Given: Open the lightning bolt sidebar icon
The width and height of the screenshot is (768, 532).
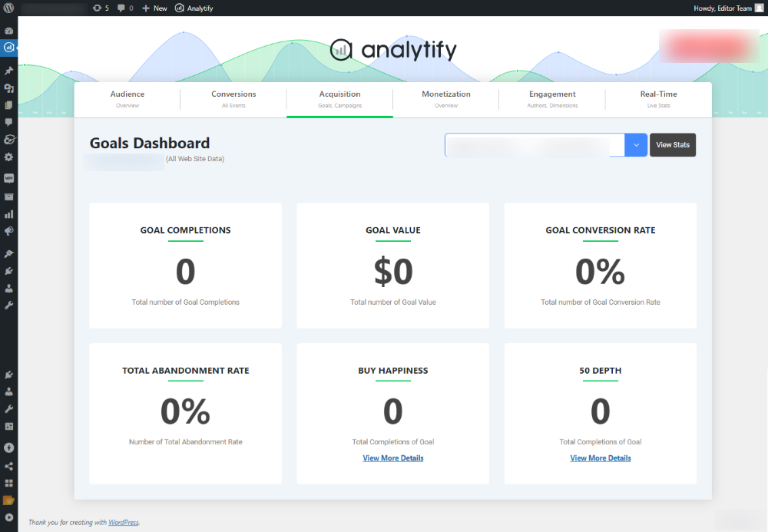Looking at the screenshot, I should (x=8, y=448).
